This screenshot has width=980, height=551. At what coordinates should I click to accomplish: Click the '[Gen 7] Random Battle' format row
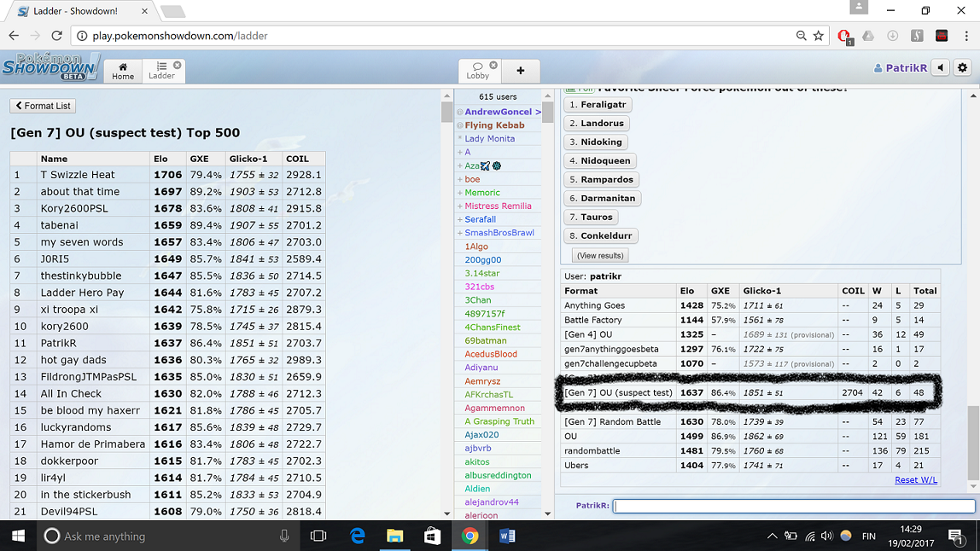[x=750, y=421]
